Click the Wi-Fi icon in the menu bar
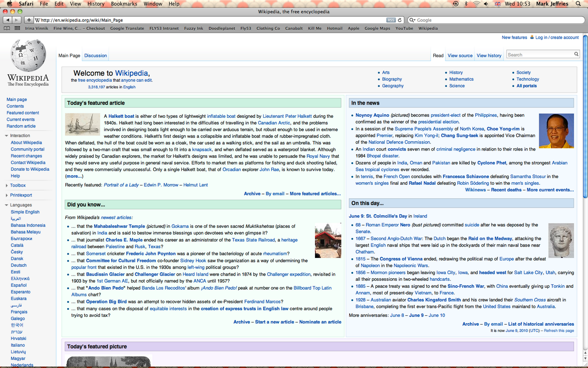The image size is (588, 368). point(476,4)
